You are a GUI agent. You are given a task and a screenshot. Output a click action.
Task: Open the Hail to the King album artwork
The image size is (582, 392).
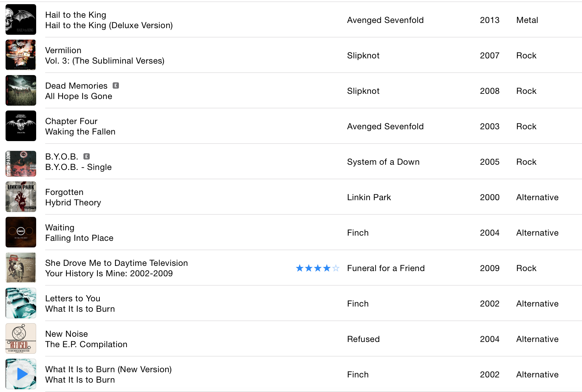tap(21, 19)
